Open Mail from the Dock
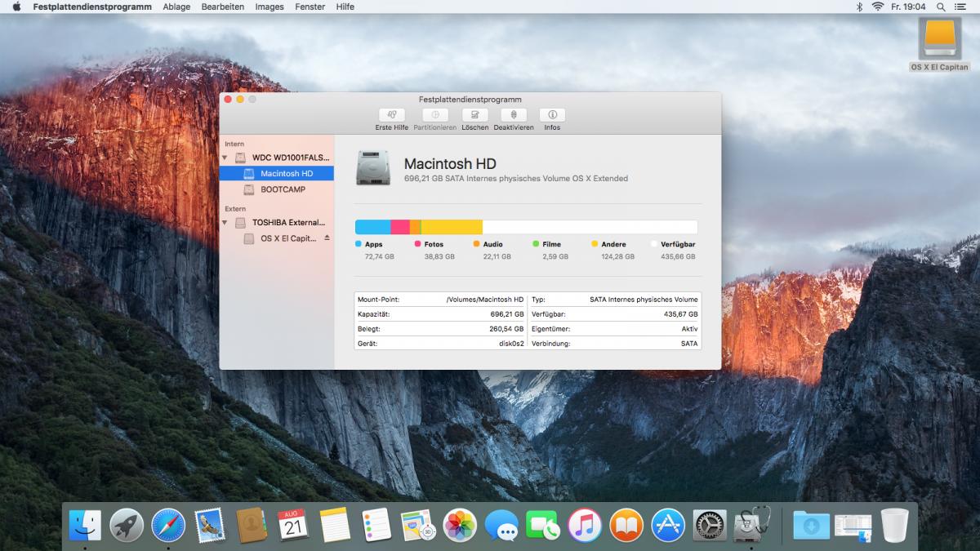Viewport: 980px width, 551px height. pos(210,525)
